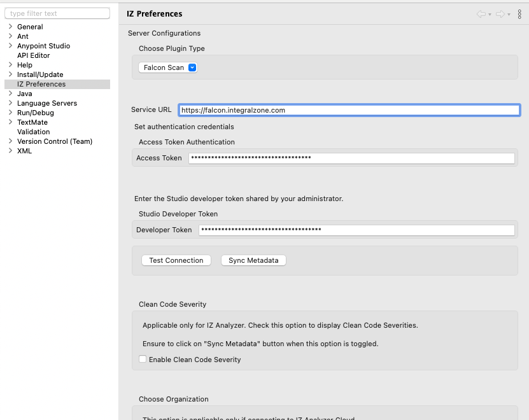Select Install/Update in the tree
Image resolution: width=529 pixels, height=420 pixels.
click(x=40, y=74)
